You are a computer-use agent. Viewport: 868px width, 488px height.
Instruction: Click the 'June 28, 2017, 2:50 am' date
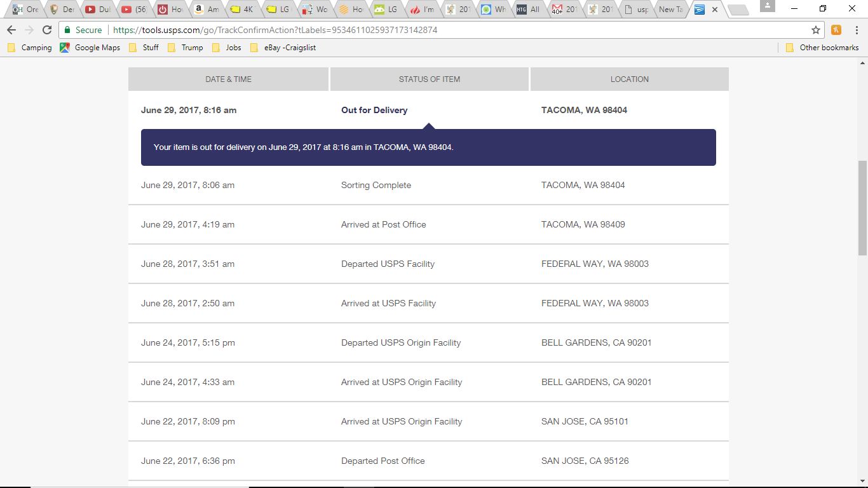[187, 303]
